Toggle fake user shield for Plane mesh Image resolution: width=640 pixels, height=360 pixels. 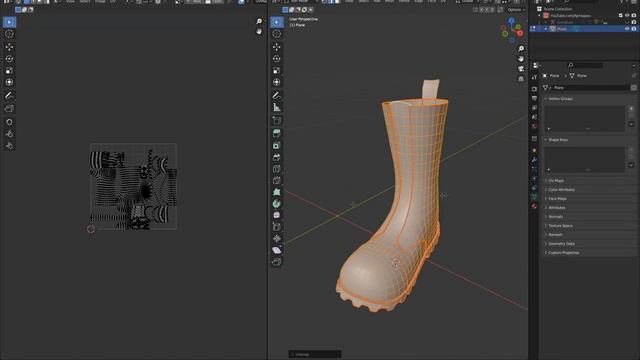pyautogui.click(x=633, y=88)
